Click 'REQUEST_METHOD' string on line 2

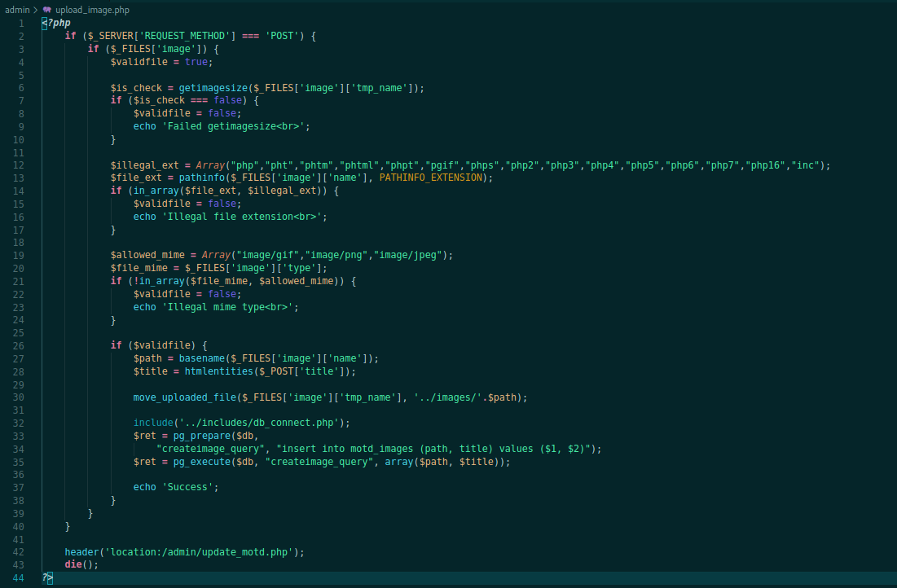[185, 36]
